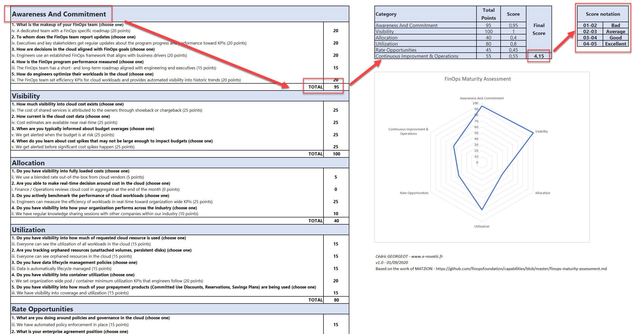Viewport: 644px width, 334px height.
Task: Click the Score column header in summary table
Action: coord(513,14)
